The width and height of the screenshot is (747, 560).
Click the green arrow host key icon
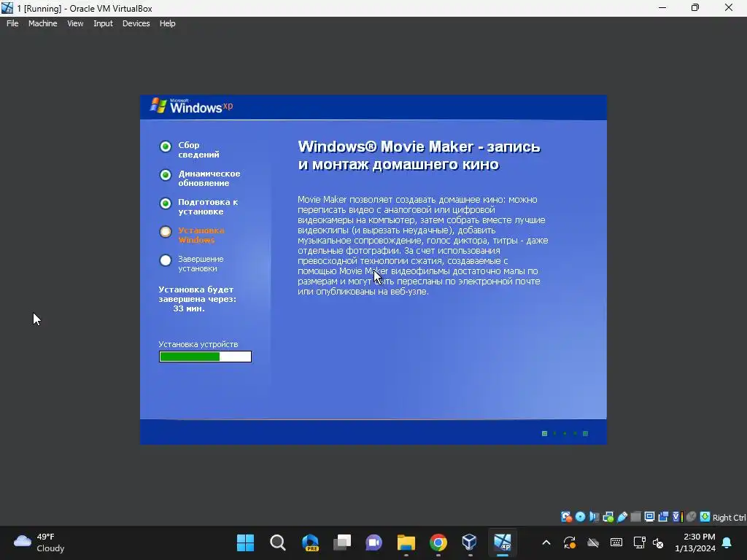[x=705, y=517]
